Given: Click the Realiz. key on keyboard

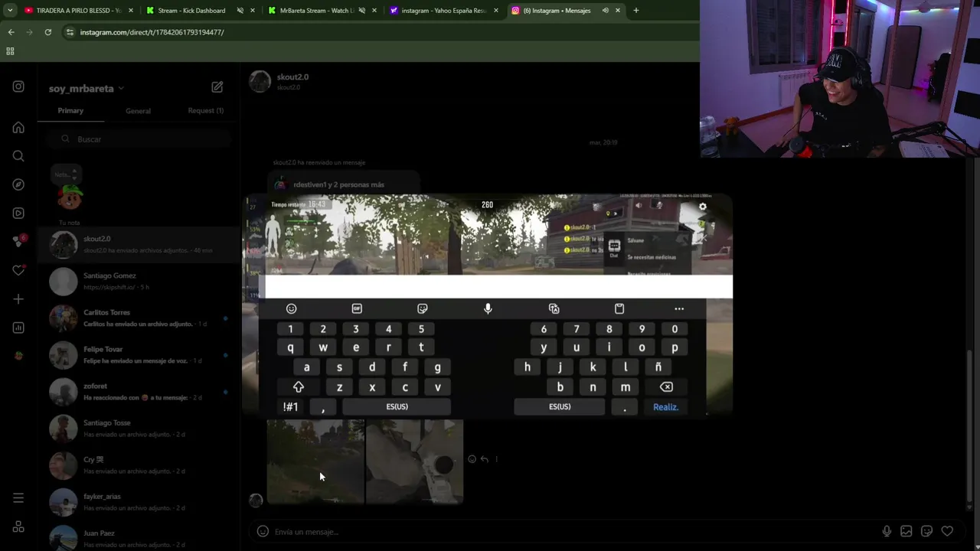Looking at the screenshot, I should (665, 407).
